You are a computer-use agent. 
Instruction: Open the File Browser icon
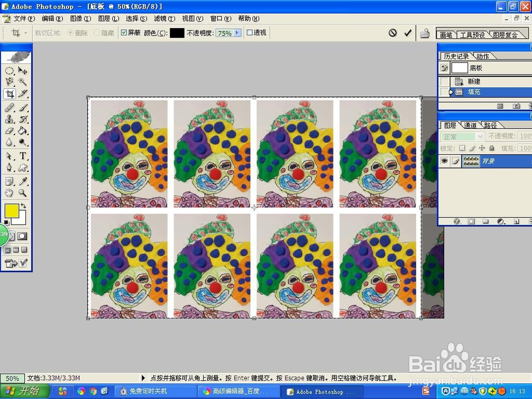pyautogui.click(x=425, y=33)
